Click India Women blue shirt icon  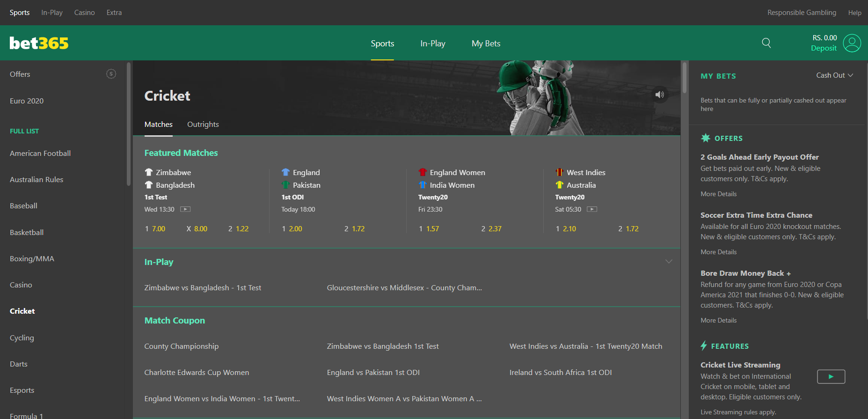[423, 185]
